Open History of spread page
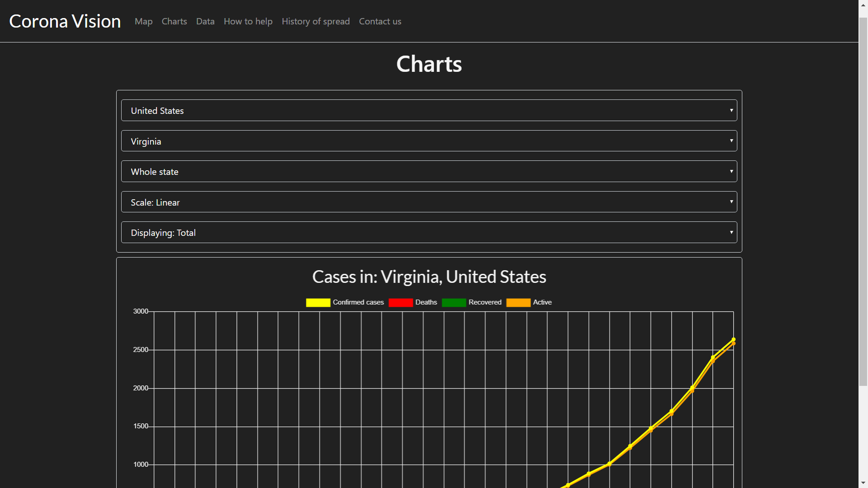The width and height of the screenshot is (868, 488). (316, 21)
